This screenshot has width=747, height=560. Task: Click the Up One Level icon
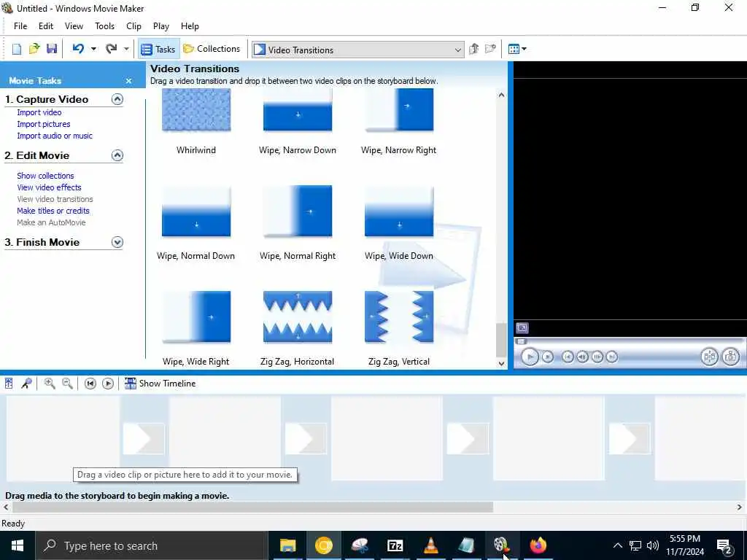point(473,49)
